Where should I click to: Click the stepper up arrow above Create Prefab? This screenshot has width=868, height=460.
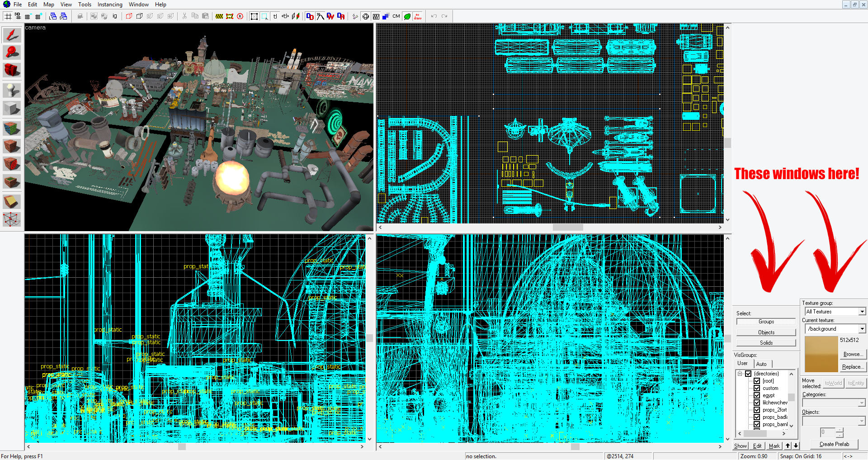click(x=840, y=430)
